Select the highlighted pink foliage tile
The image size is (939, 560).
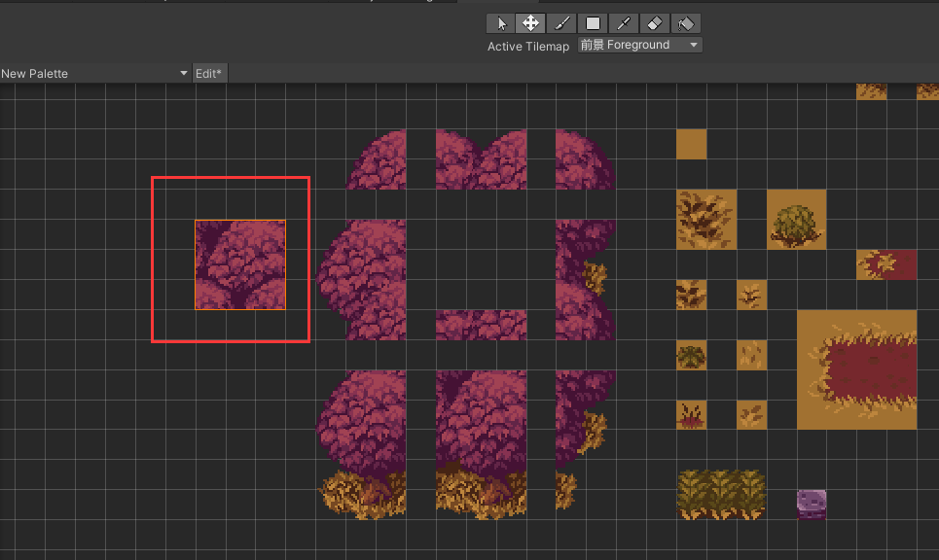pos(240,265)
